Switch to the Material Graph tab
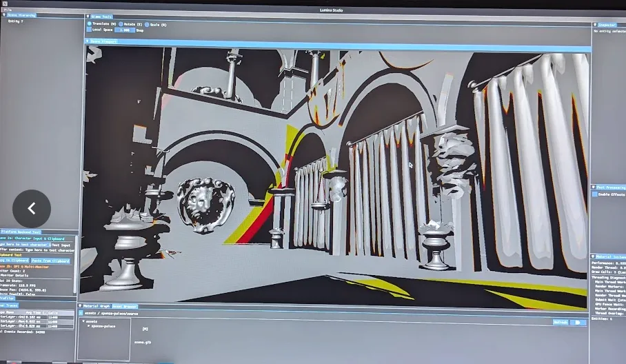Screen dimensions: 626x364 pos(97,306)
